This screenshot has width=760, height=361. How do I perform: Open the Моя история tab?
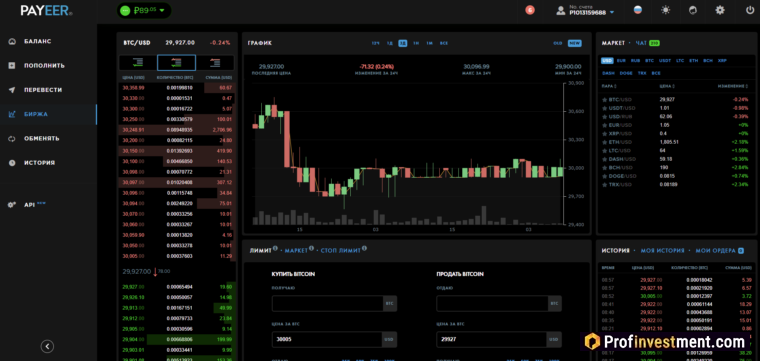tap(663, 251)
